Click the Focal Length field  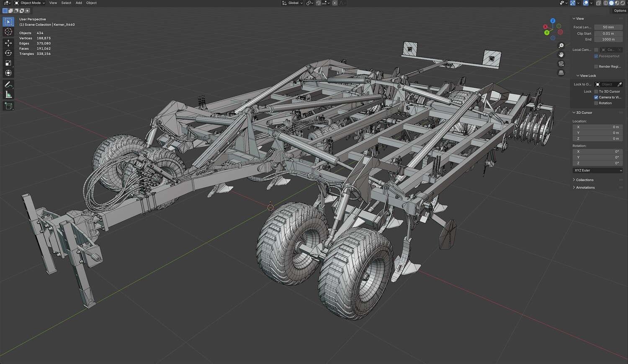[x=608, y=27]
